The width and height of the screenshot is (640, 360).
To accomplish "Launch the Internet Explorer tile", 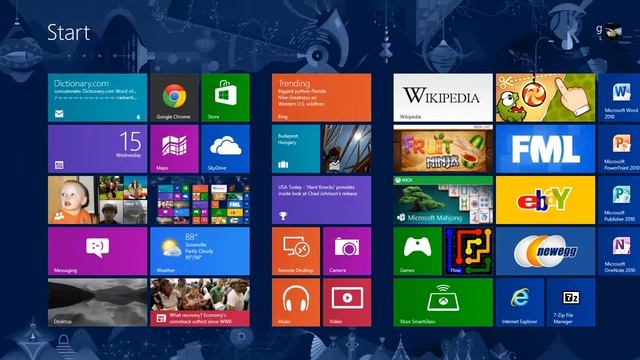I will click(x=520, y=302).
